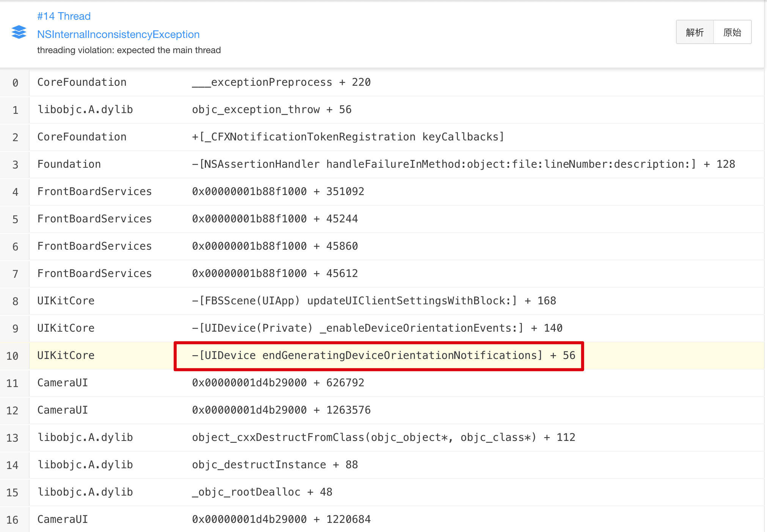
Task: Click the object_cxxDestructFromClass frame
Action: (x=383, y=438)
